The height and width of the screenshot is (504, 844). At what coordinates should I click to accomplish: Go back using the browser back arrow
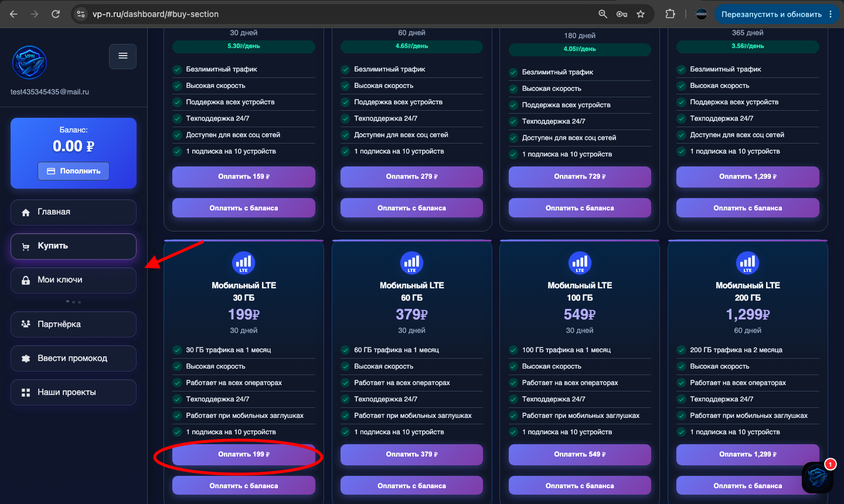pyautogui.click(x=14, y=14)
